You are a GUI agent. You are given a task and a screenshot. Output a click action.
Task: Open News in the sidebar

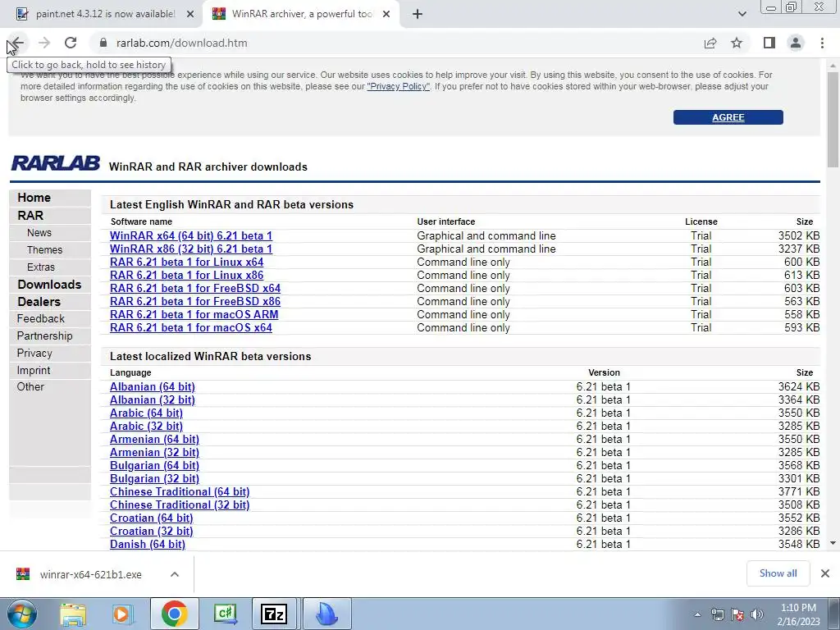[x=39, y=232]
